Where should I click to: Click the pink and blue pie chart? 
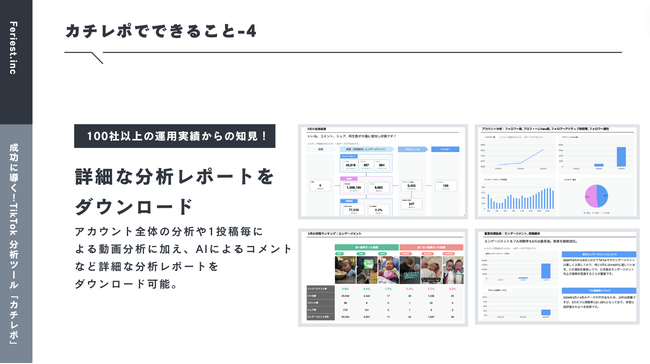pyautogui.click(x=597, y=196)
